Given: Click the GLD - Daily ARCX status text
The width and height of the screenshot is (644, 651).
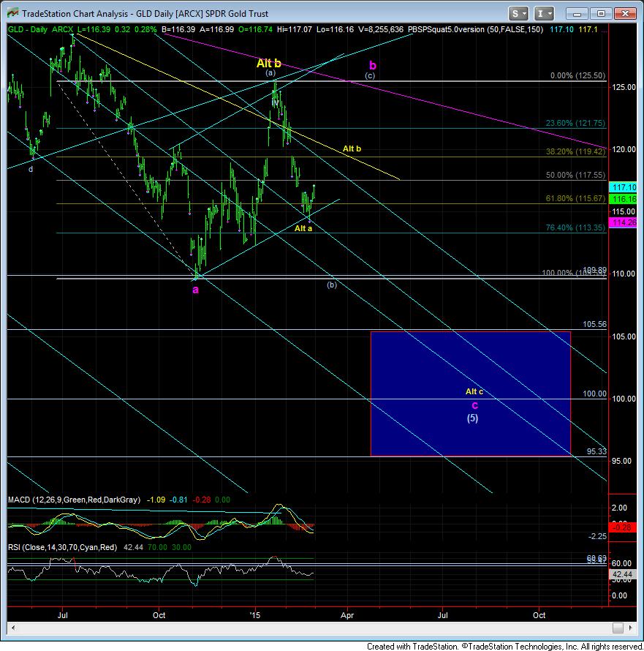Looking at the screenshot, I should (x=40, y=29).
